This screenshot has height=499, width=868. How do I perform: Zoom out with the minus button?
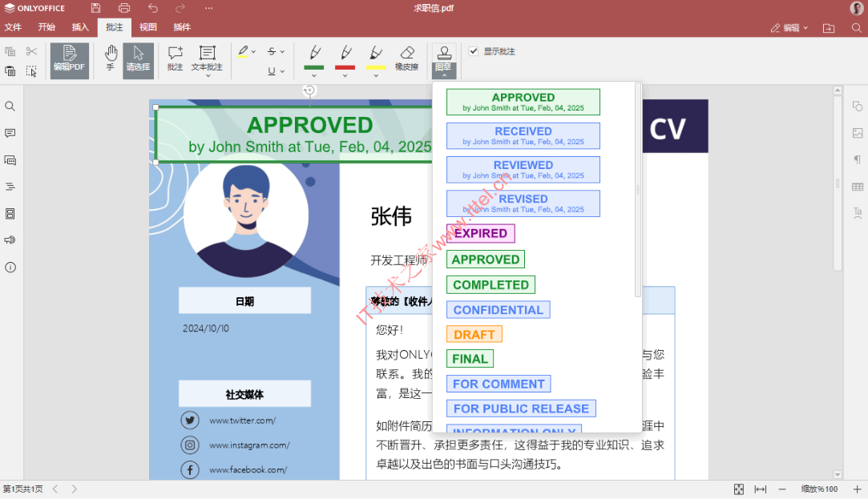pos(782,489)
